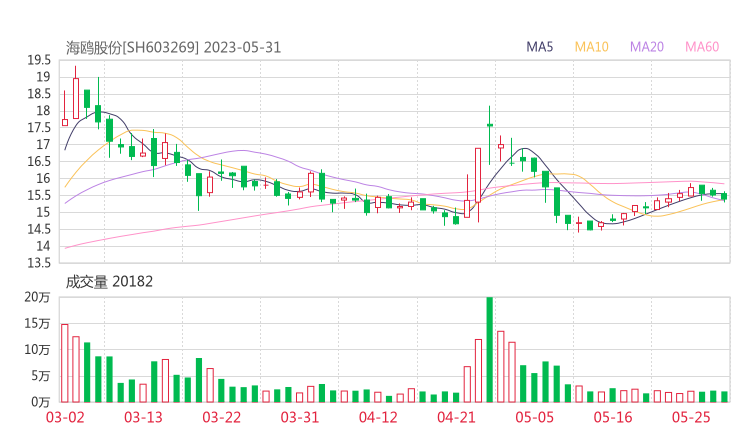Click the 05-16 date axis label
Image resolution: width=740 pixels, height=440 pixels.
coord(613,418)
